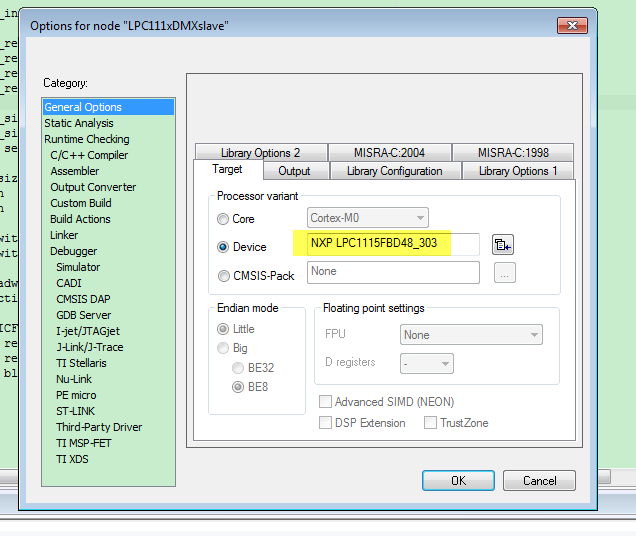Choose Big endian mode
Screen dimensions: 636x536
tap(223, 348)
